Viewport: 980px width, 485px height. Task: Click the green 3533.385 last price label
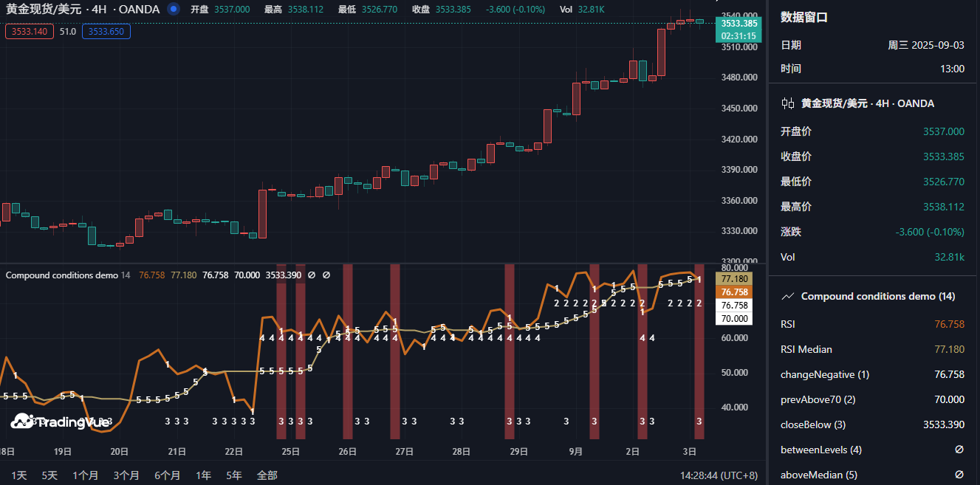[x=739, y=24]
